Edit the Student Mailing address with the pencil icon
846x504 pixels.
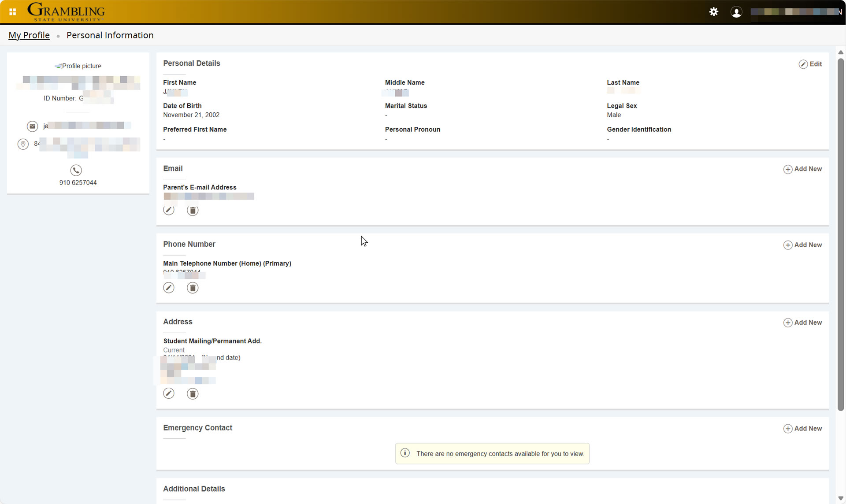point(169,393)
